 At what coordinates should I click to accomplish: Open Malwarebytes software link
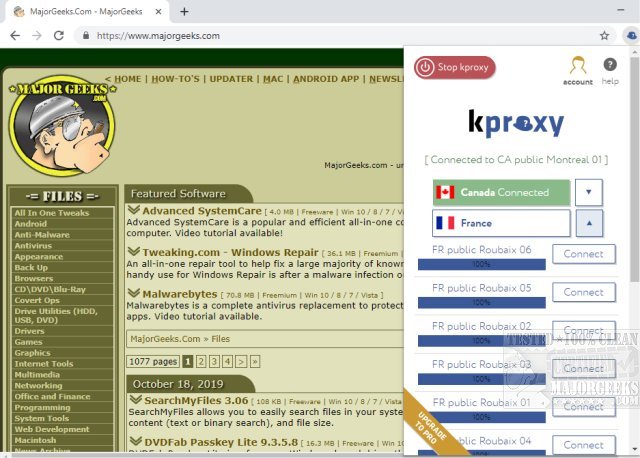click(x=180, y=294)
